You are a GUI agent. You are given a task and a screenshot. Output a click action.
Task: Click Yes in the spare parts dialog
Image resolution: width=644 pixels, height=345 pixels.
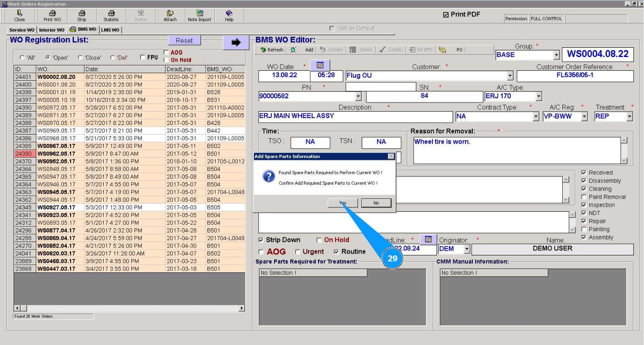tap(342, 203)
